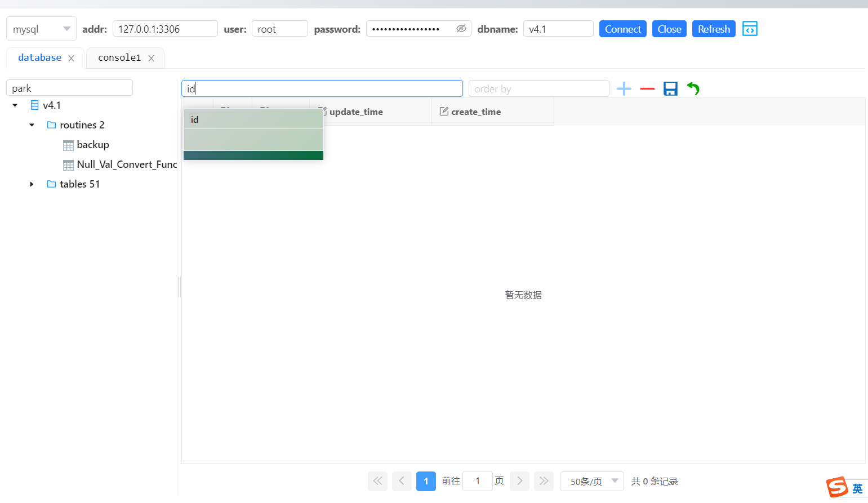Collapse the v4.1 database tree node
This screenshot has height=503, width=868.
pos(15,105)
